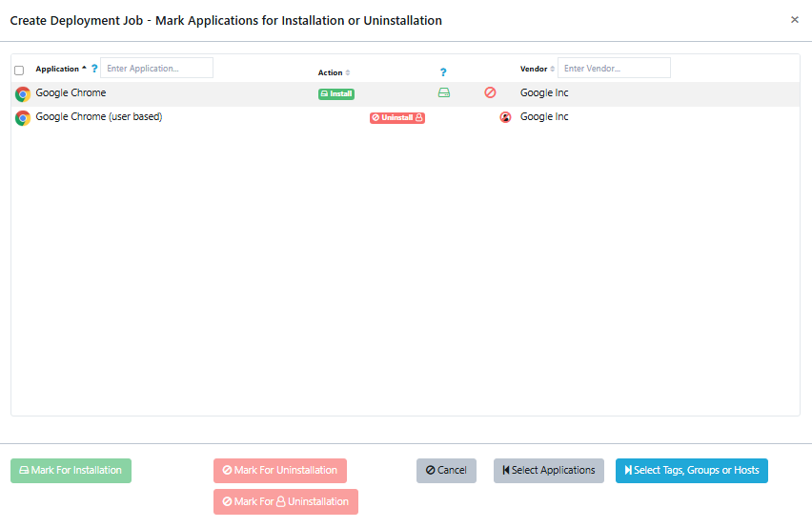
Task: Go to Select Tags, Groups or Hosts
Action: [691, 471]
